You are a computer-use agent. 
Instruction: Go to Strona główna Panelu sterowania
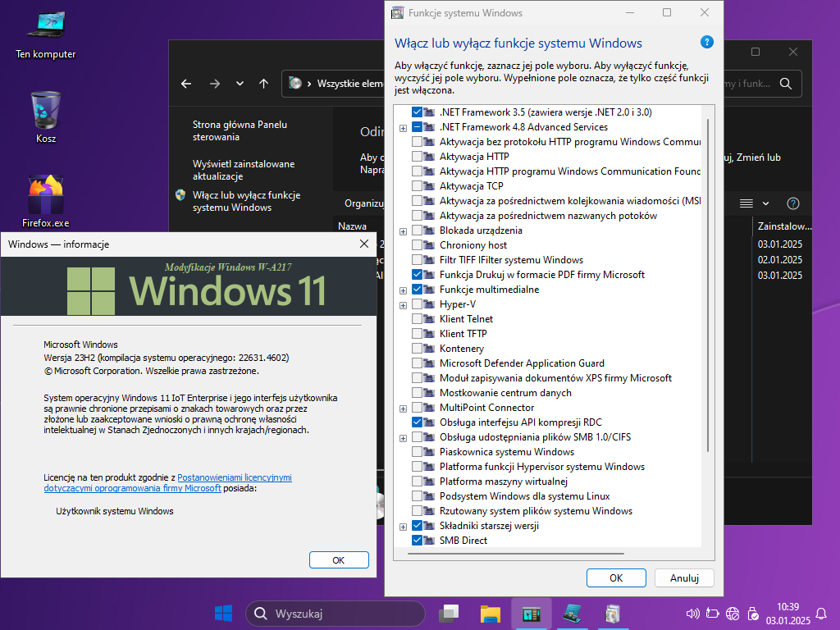(x=240, y=131)
